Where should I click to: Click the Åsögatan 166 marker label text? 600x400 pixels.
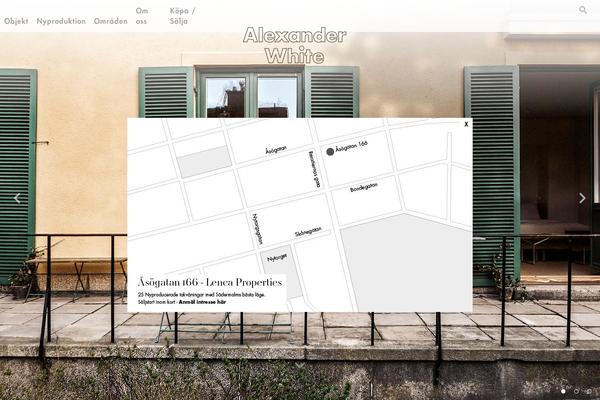pos(351,147)
